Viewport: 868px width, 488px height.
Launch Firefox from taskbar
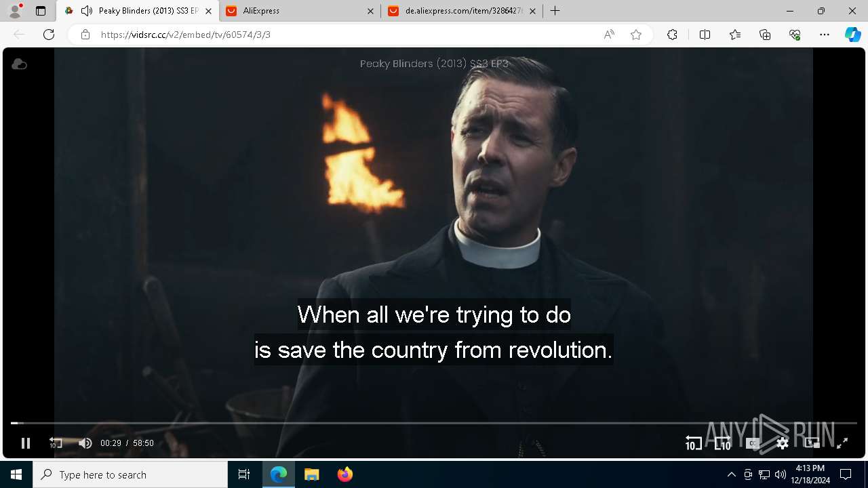344,474
